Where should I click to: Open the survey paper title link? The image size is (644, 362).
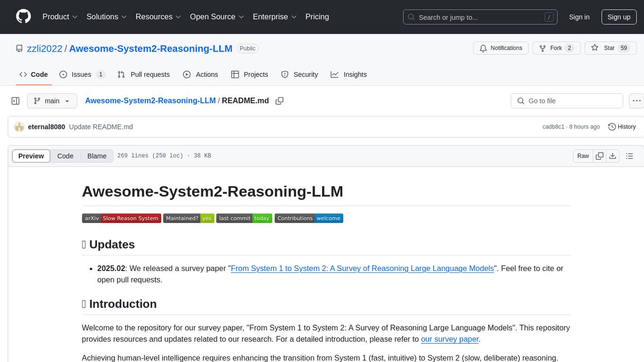[x=362, y=268]
